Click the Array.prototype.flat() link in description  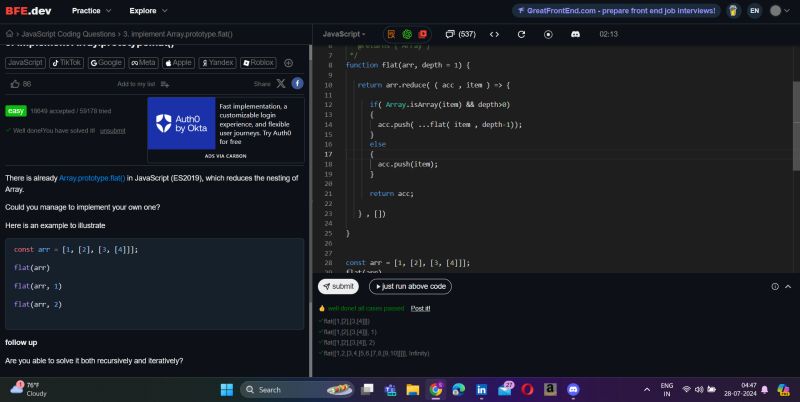click(x=92, y=178)
